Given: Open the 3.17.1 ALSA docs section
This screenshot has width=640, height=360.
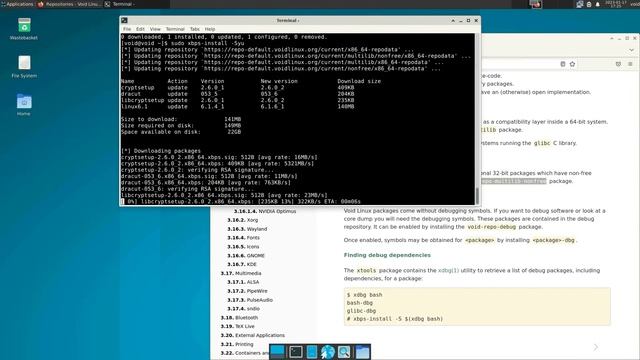Looking at the screenshot, I should tap(243, 282).
